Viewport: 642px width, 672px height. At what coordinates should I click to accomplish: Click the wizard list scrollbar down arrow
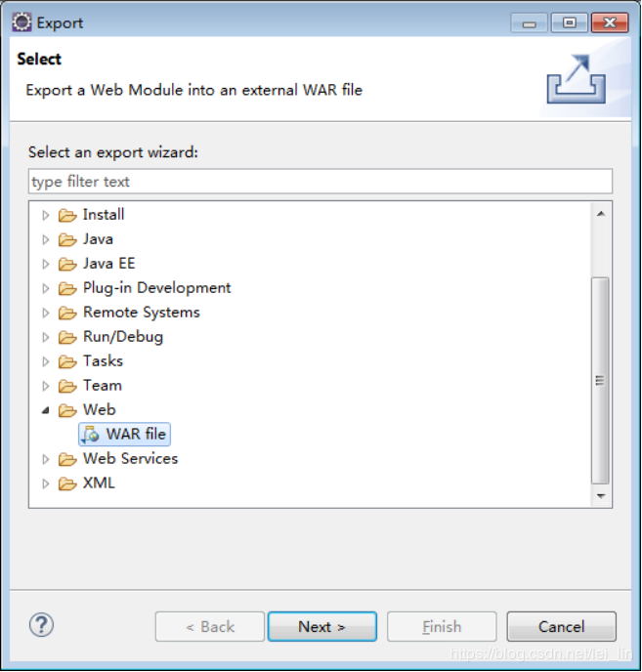point(601,496)
